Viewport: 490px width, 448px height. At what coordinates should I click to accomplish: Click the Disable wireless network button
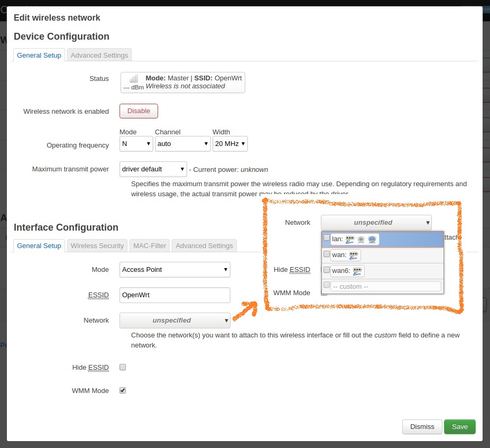point(138,111)
